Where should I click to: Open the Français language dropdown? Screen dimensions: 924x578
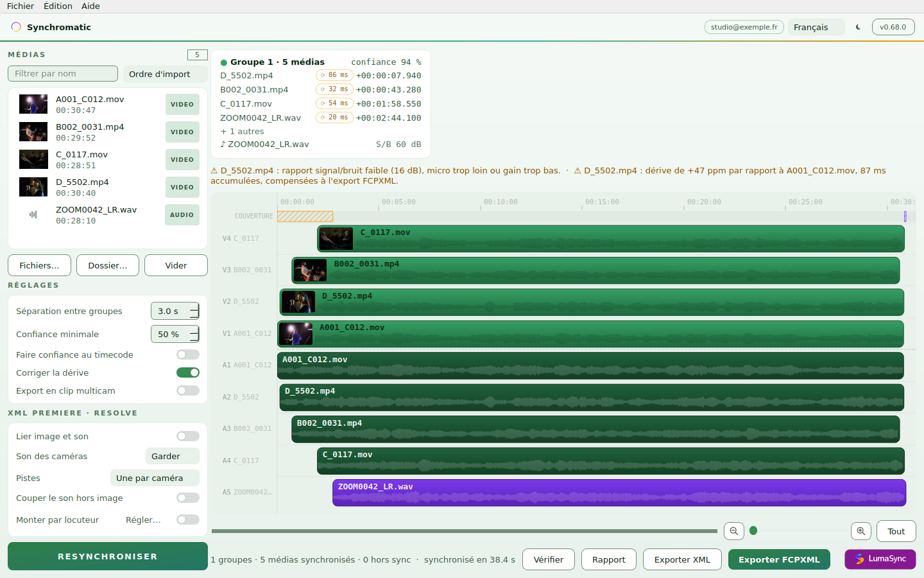[x=816, y=27]
